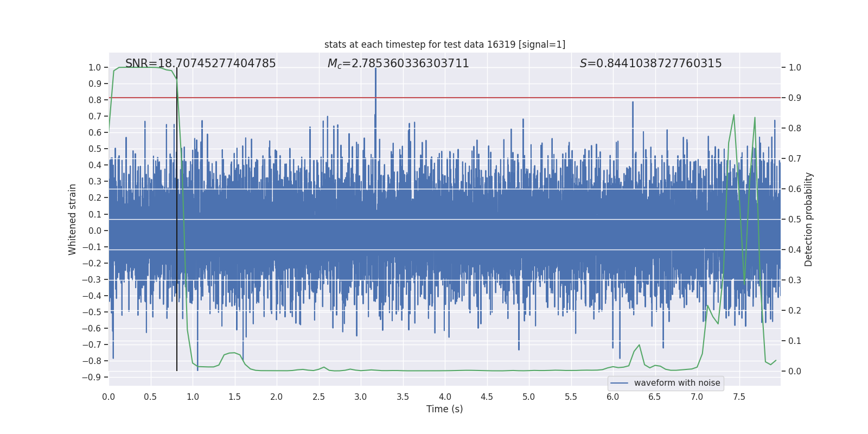Select Detection probability tick label 0.5

click(x=795, y=220)
